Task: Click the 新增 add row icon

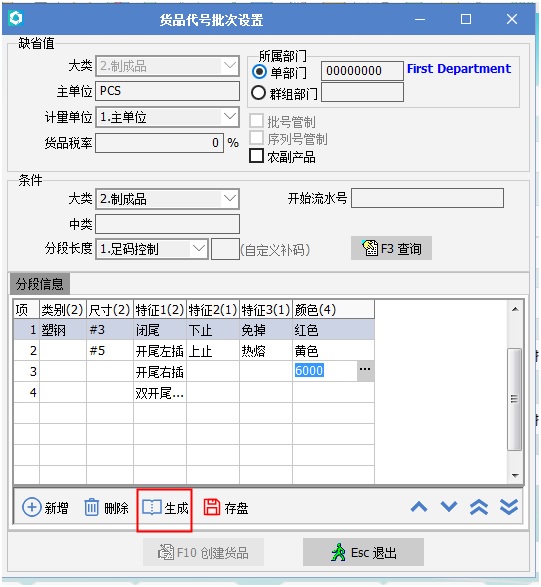Action: point(32,508)
